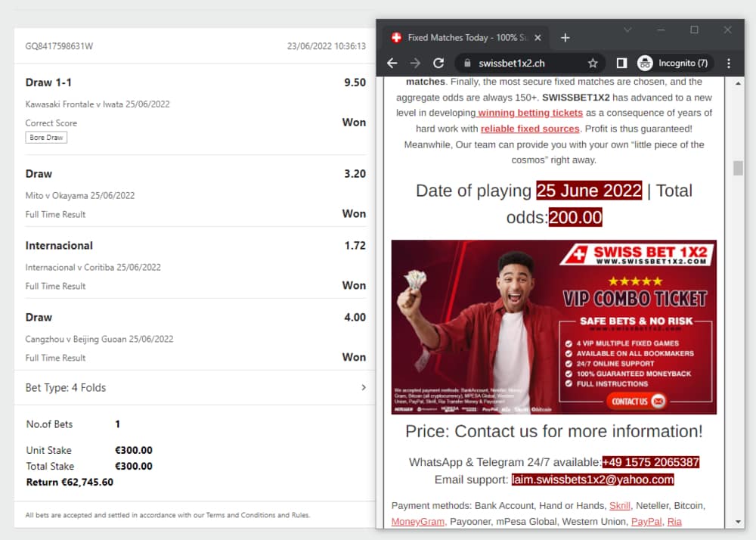Click Mito v Okayama match text
Viewport: 756px width, 540px height.
(80, 195)
